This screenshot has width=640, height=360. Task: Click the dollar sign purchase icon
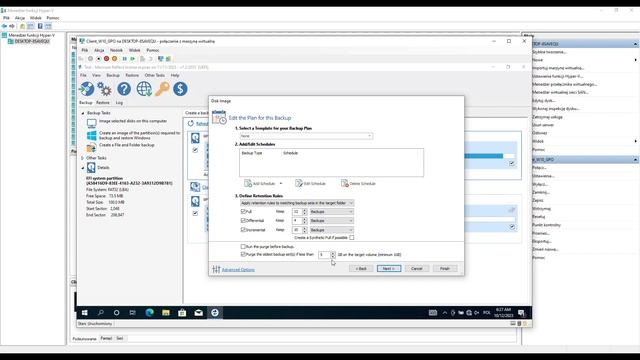click(x=180, y=89)
